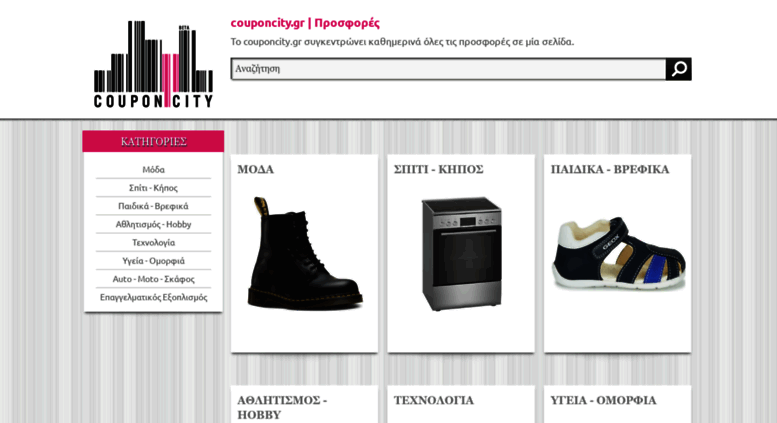
Task: Open the CouponCity barcode logo
Action: point(154,64)
